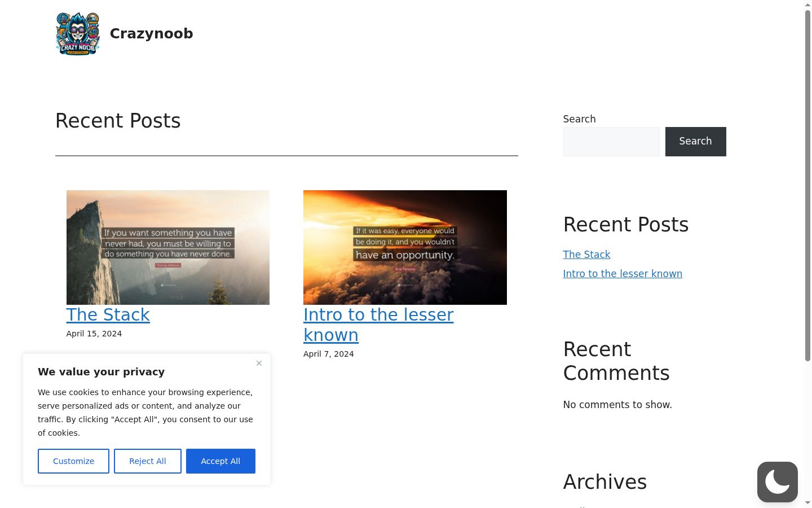This screenshot has height=508, width=812.
Task: Click the Customize cookie button
Action: coord(73,461)
